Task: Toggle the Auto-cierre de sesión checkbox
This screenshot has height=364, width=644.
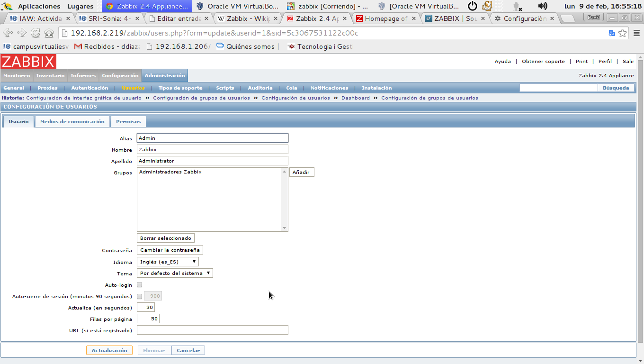Action: (139, 296)
